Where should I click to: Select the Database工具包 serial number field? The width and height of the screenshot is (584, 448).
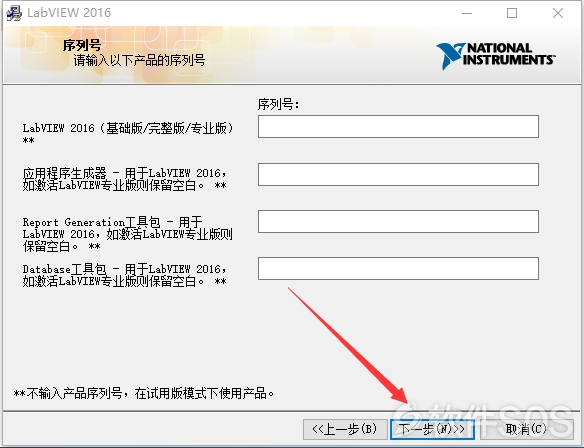click(x=398, y=268)
